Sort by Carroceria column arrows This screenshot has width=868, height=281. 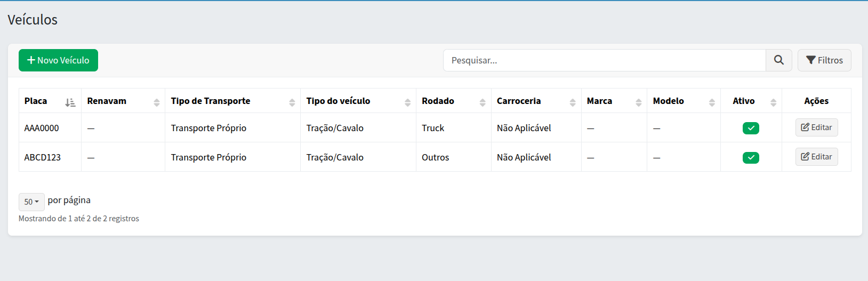point(573,102)
